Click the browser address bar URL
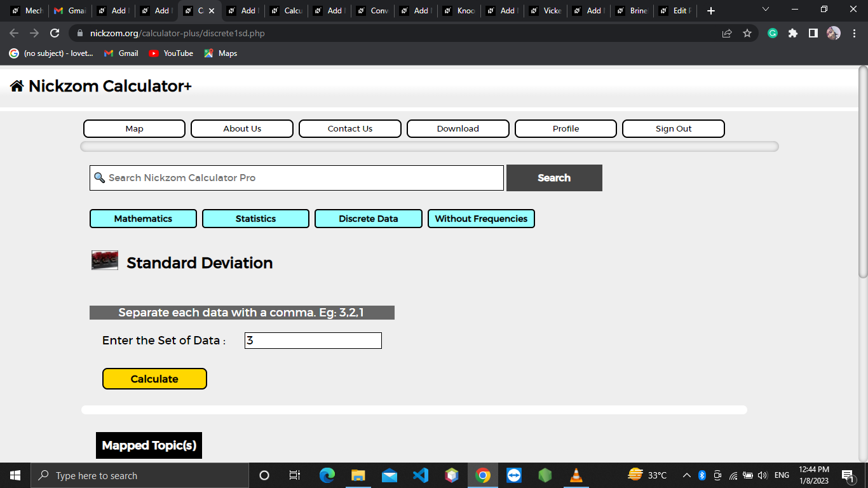This screenshot has height=488, width=868. coord(177,33)
